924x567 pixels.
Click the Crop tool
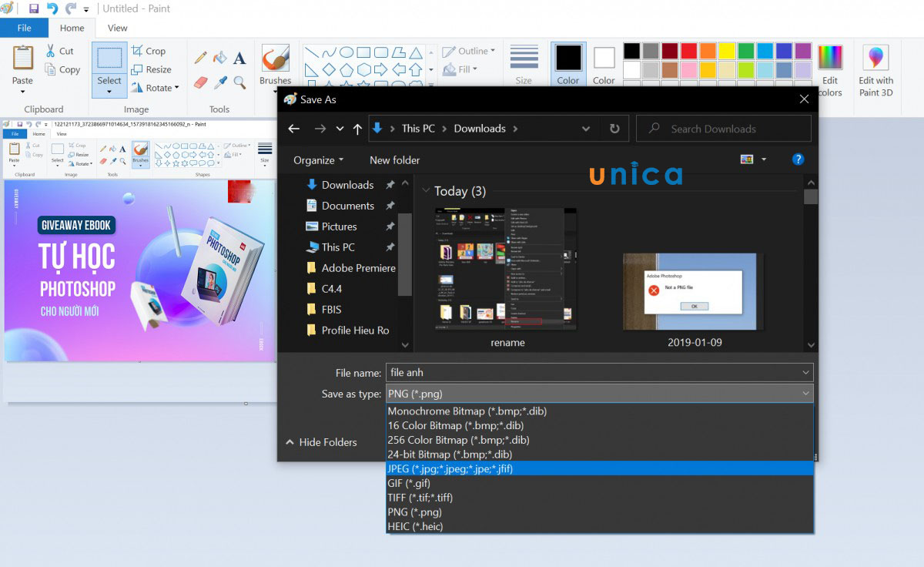click(148, 51)
